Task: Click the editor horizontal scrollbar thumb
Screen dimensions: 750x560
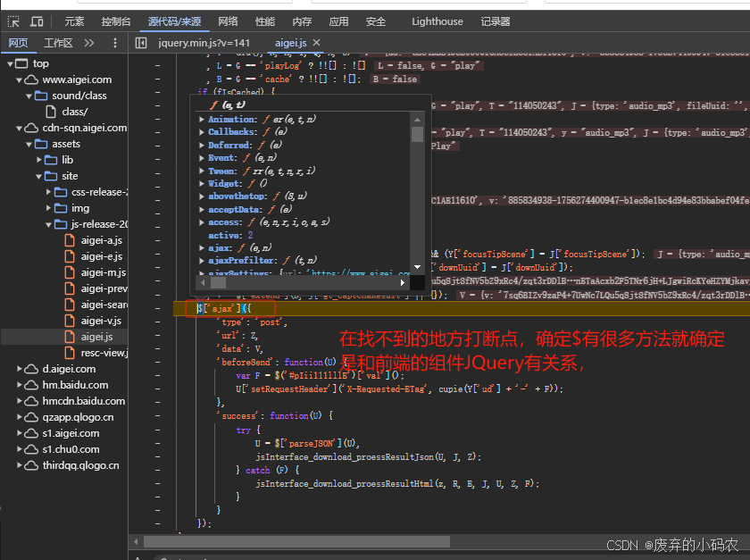Action: click(296, 542)
